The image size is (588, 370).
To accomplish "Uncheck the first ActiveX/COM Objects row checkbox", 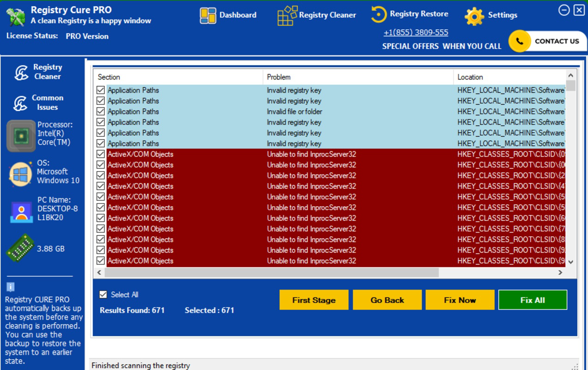I will [101, 154].
